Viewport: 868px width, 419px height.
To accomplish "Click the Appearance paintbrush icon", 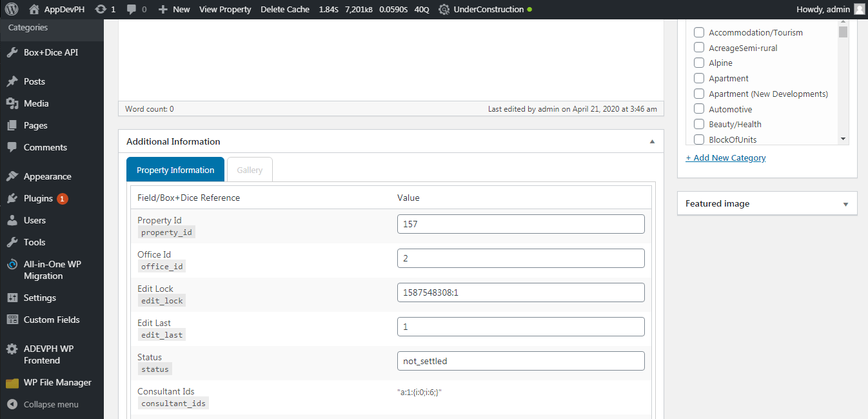I will [12, 176].
